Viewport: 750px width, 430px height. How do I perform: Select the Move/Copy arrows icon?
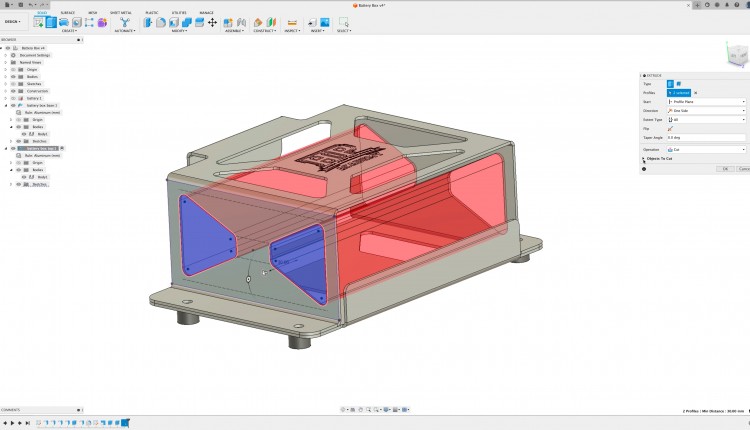(212, 22)
